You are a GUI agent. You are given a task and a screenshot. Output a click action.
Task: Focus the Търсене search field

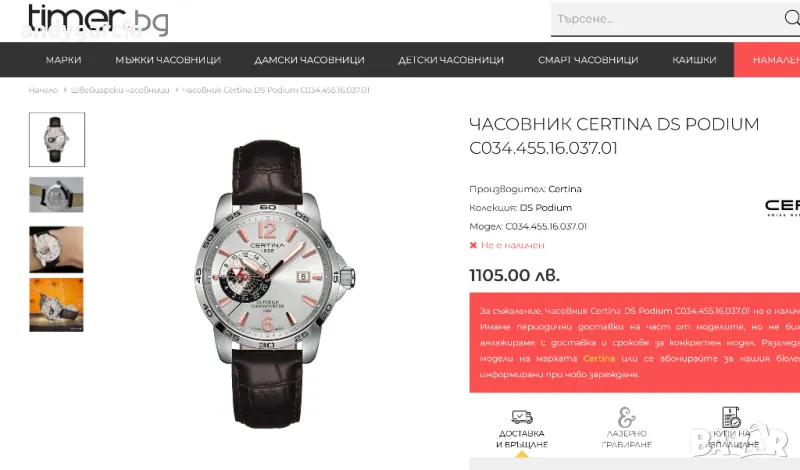(x=666, y=19)
